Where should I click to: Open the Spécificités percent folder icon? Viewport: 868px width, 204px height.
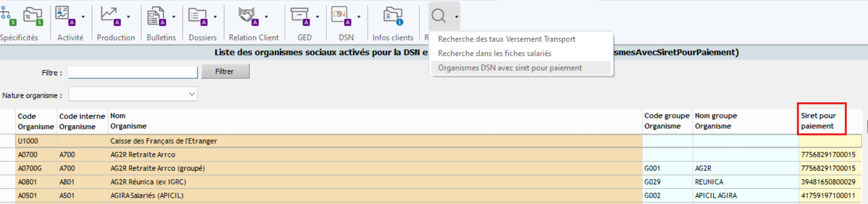tap(33, 16)
